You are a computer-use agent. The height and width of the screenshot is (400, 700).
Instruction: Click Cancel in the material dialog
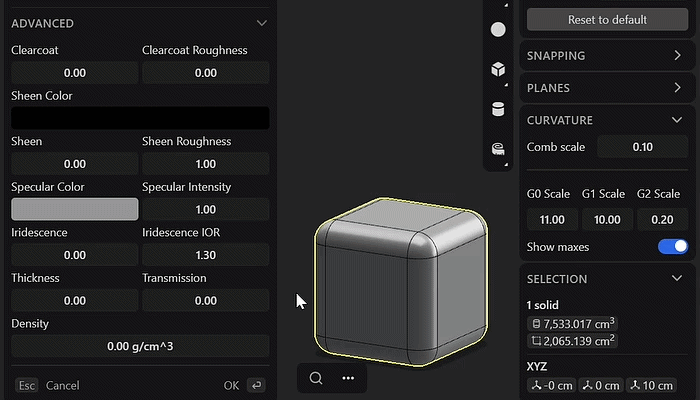pyautogui.click(x=62, y=385)
